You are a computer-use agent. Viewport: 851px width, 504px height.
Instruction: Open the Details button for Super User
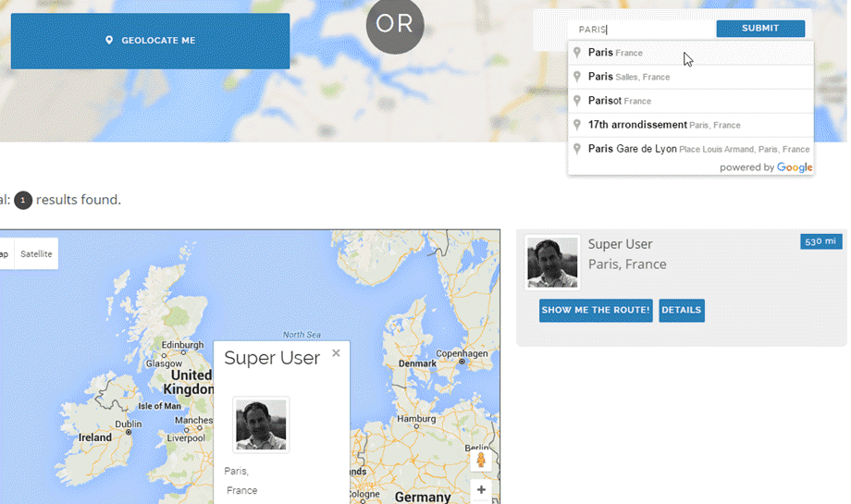pyautogui.click(x=681, y=311)
